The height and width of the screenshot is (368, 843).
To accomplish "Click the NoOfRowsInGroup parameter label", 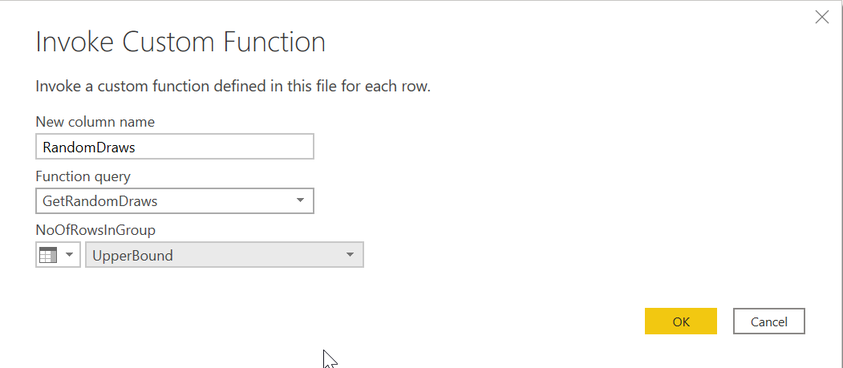I will [x=95, y=230].
